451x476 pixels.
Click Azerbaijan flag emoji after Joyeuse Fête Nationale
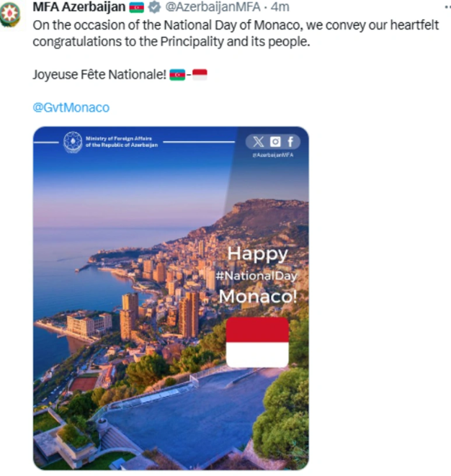[x=177, y=74]
